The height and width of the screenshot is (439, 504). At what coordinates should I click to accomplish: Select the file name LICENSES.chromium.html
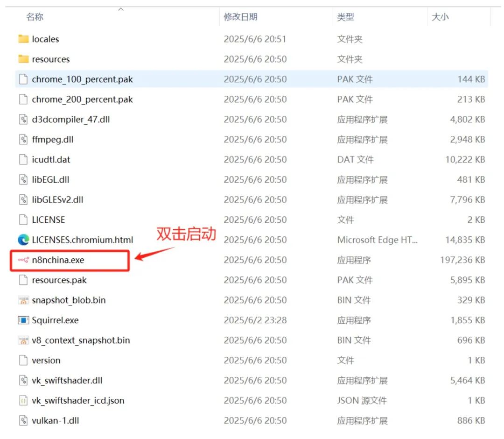tap(82, 240)
